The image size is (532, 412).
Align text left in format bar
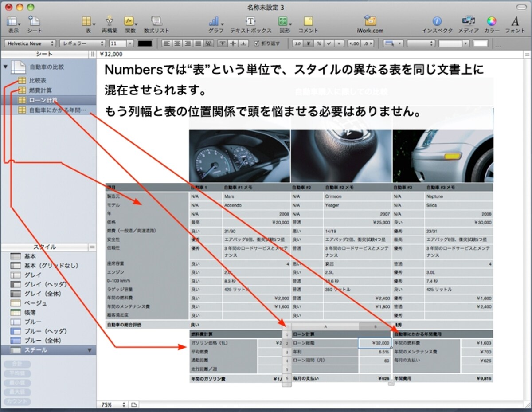(166, 43)
